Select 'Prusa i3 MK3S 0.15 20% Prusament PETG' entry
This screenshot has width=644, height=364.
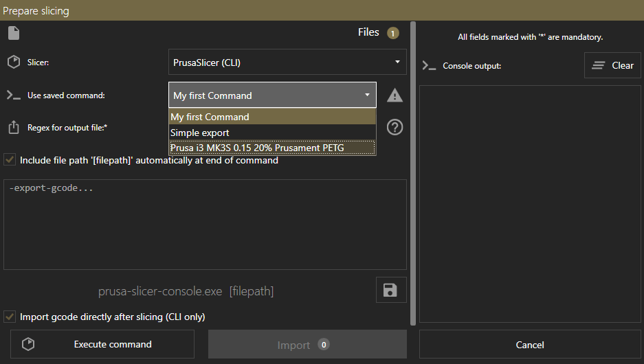point(272,148)
